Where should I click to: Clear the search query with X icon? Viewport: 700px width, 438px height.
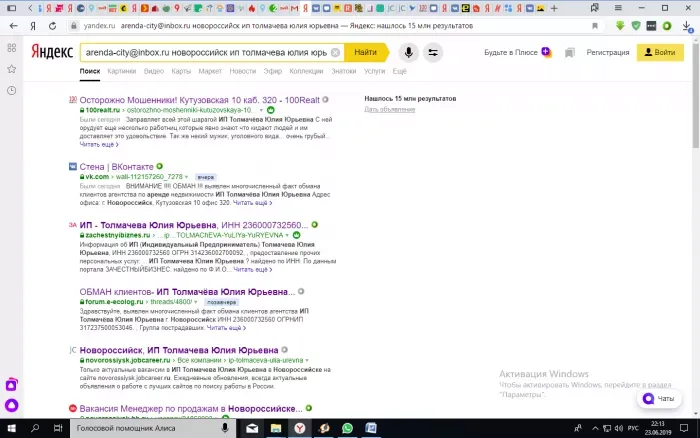click(x=335, y=53)
